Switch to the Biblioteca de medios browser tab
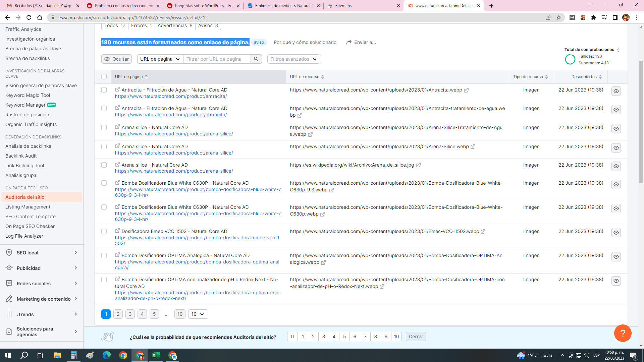The width and height of the screenshot is (644, 362). [284, 6]
